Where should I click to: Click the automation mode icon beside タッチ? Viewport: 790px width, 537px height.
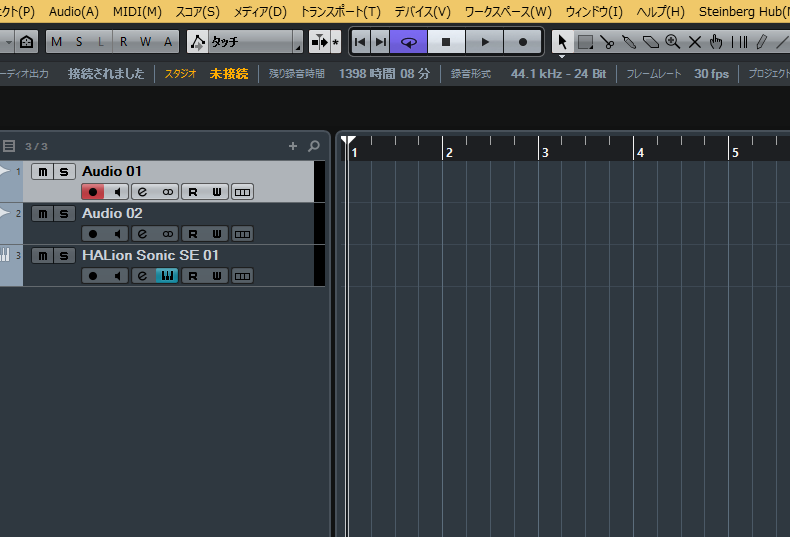(198, 42)
